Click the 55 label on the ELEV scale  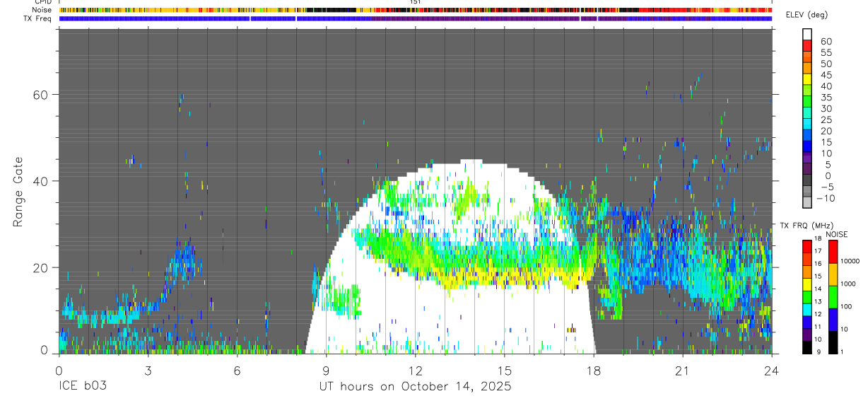click(826, 52)
